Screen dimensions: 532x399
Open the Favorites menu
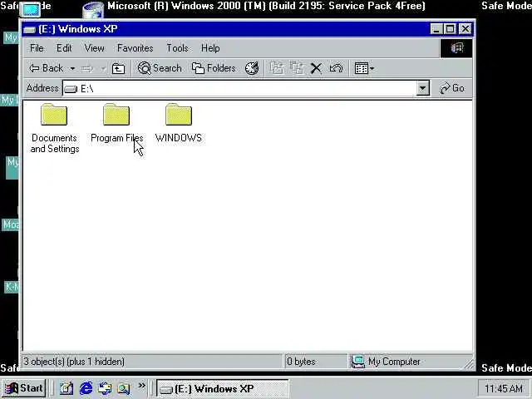[135, 48]
